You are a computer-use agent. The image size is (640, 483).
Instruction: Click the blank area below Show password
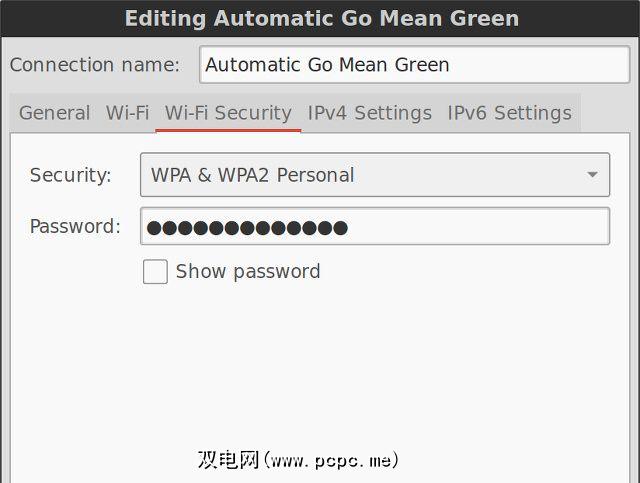[x=320, y=360]
